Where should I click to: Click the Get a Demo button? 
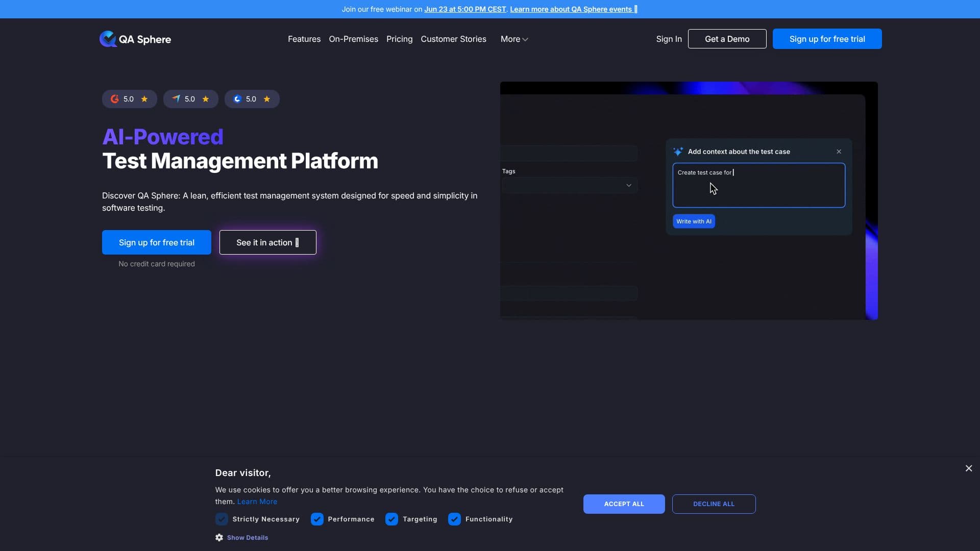click(727, 39)
